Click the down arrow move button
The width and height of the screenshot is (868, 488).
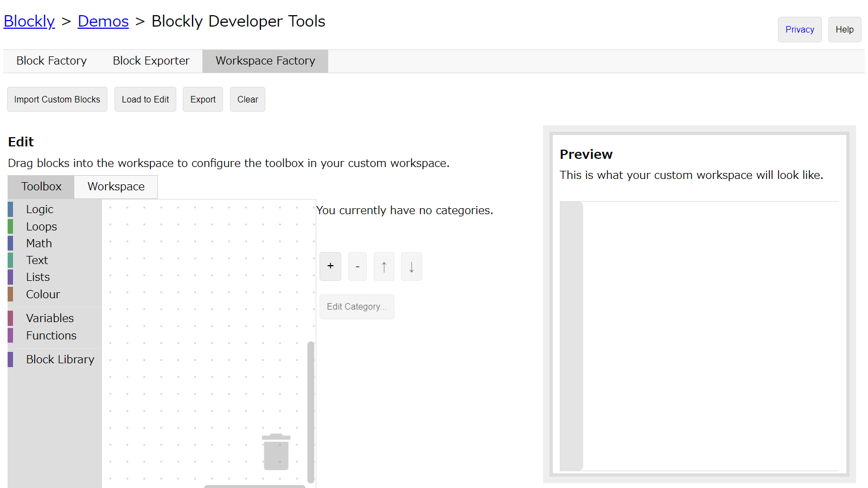[411, 267]
